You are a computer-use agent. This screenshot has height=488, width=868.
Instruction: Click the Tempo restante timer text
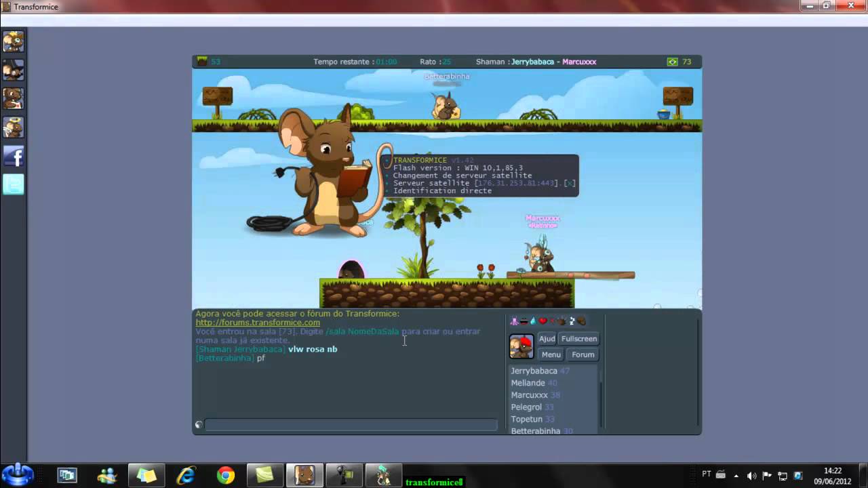(x=355, y=62)
